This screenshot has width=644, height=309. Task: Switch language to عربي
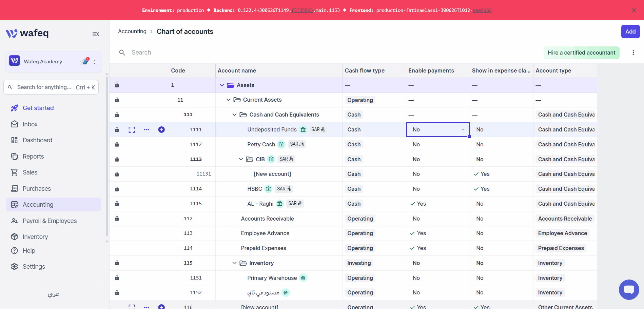[53, 294]
